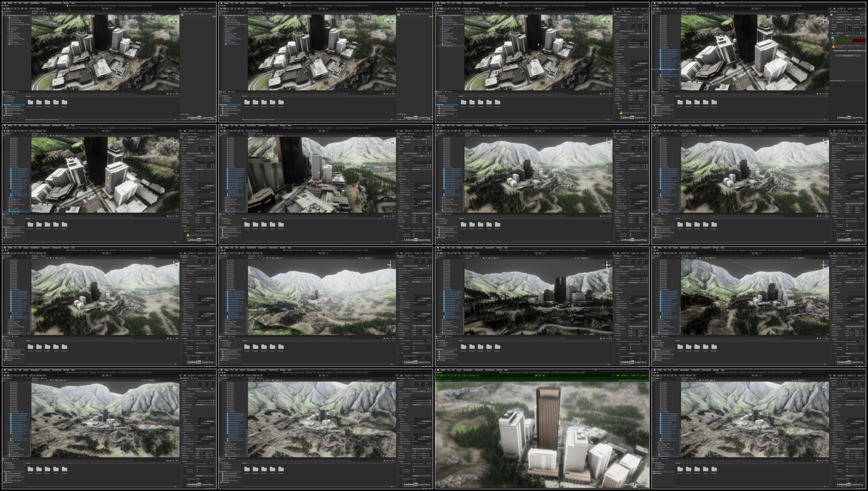This screenshot has height=491, width=868.
Task: Open the Cinemachine menu in the play-mode frame
Action: point(490,370)
